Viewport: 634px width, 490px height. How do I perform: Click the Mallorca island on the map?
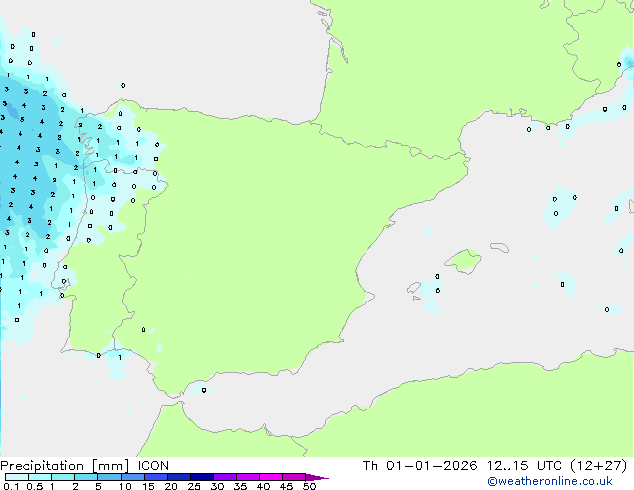[464, 261]
